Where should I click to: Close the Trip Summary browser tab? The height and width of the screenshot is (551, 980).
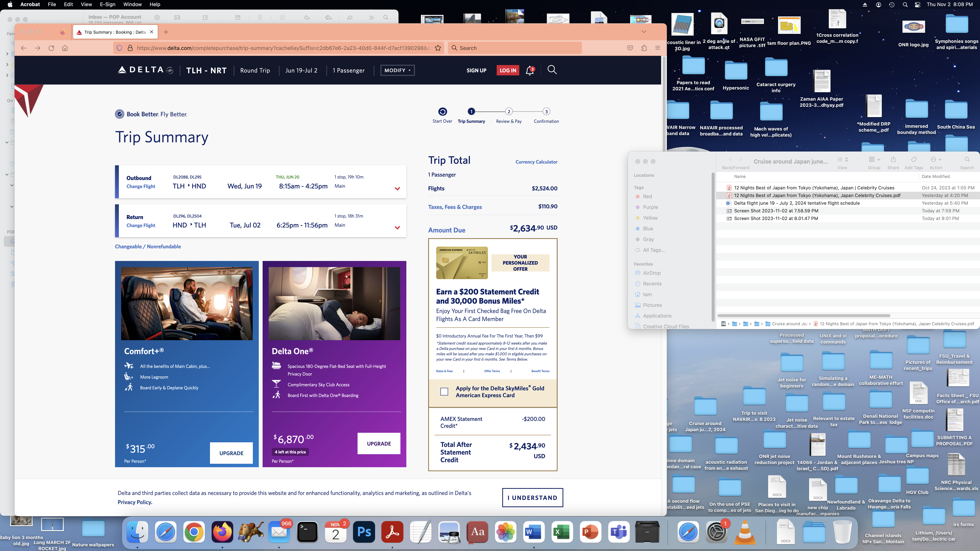[x=151, y=32]
